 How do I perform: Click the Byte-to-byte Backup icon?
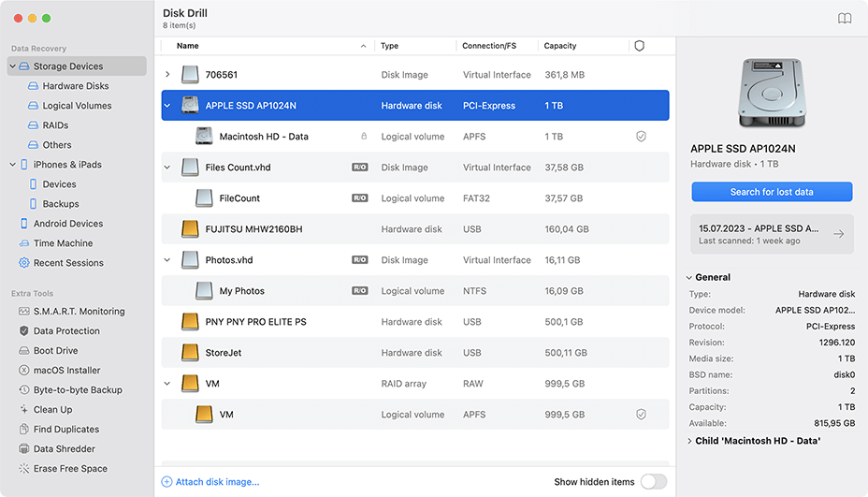coord(23,390)
